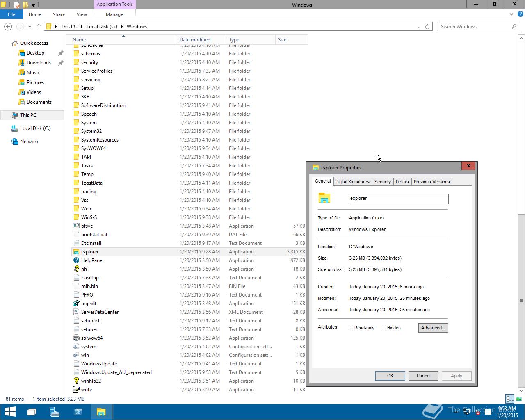525x420 pixels.
Task: Select the WindowsUpdate_AU_deprecated file
Action: point(116,372)
